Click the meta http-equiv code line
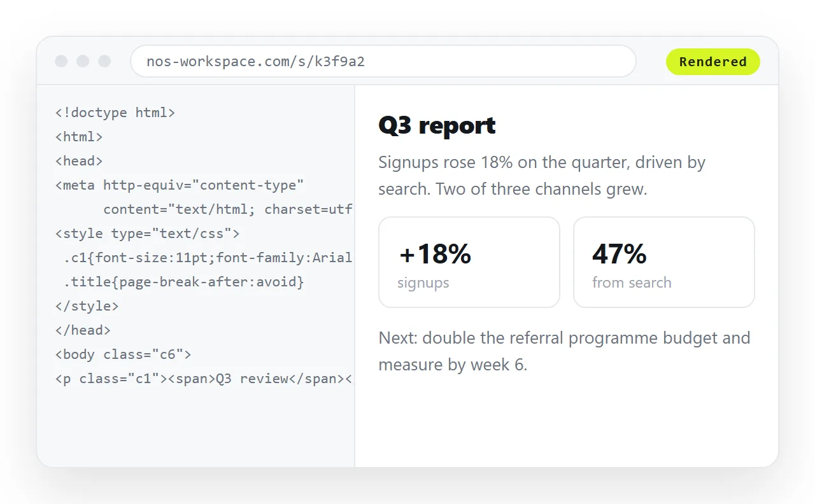Image resolution: width=815 pixels, height=504 pixels. pos(180,185)
